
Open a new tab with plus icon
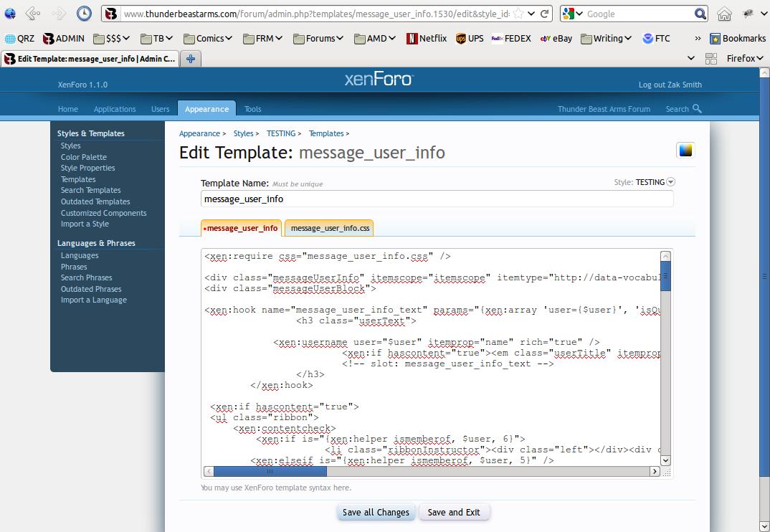pyautogui.click(x=190, y=59)
